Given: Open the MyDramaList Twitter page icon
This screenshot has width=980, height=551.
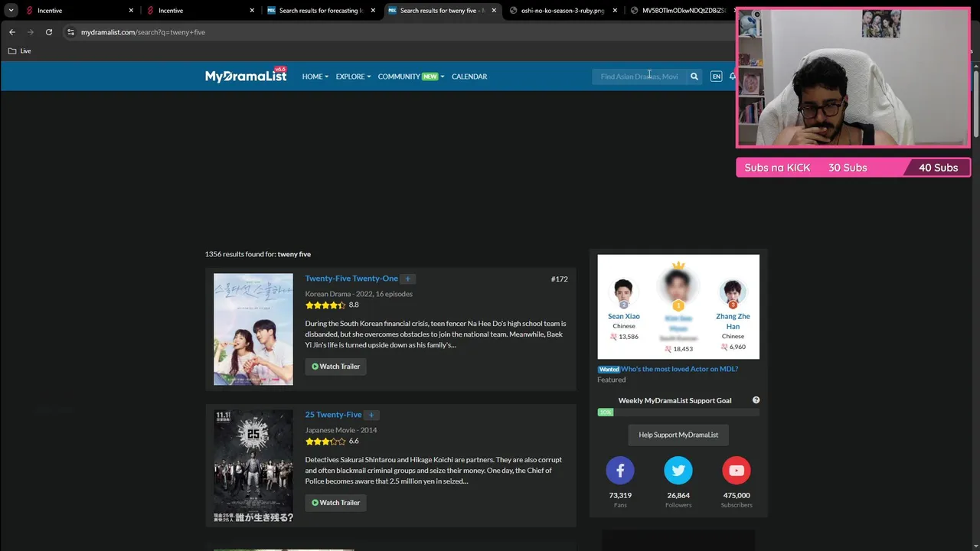Looking at the screenshot, I should pos(678,471).
